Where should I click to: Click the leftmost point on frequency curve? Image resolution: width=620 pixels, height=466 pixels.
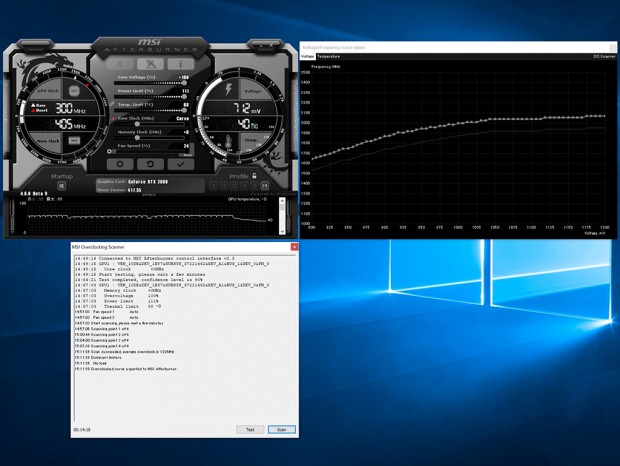[314, 158]
